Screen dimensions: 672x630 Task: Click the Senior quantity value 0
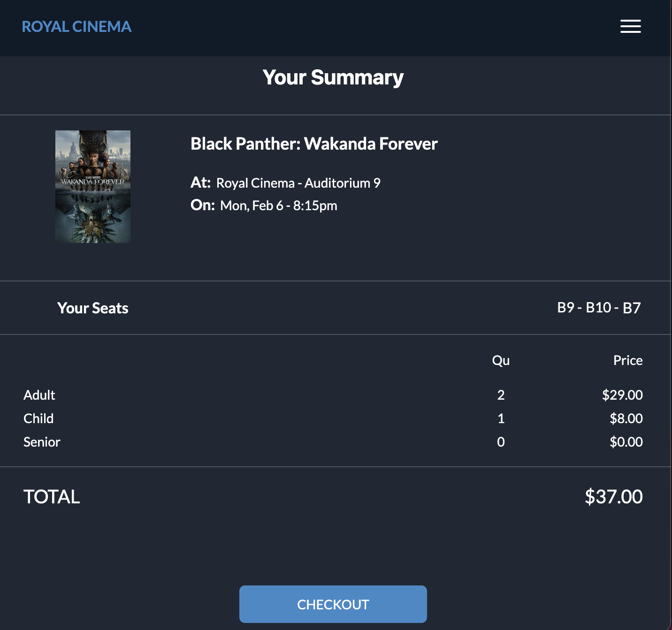pos(500,442)
